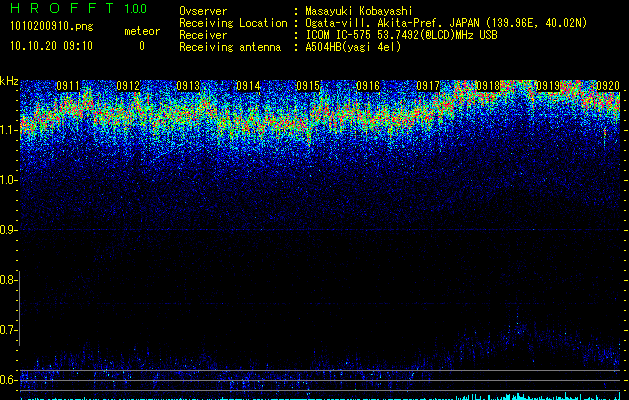The height and width of the screenshot is (400, 629).
Task: Click the 0.6 frequency axis label
Action: click(x=8, y=380)
